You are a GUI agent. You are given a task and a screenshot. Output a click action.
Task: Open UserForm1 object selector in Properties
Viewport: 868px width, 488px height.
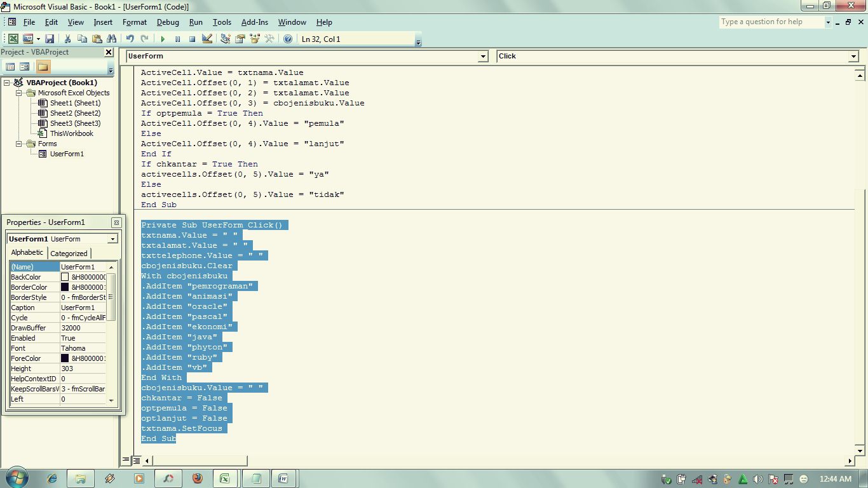112,239
